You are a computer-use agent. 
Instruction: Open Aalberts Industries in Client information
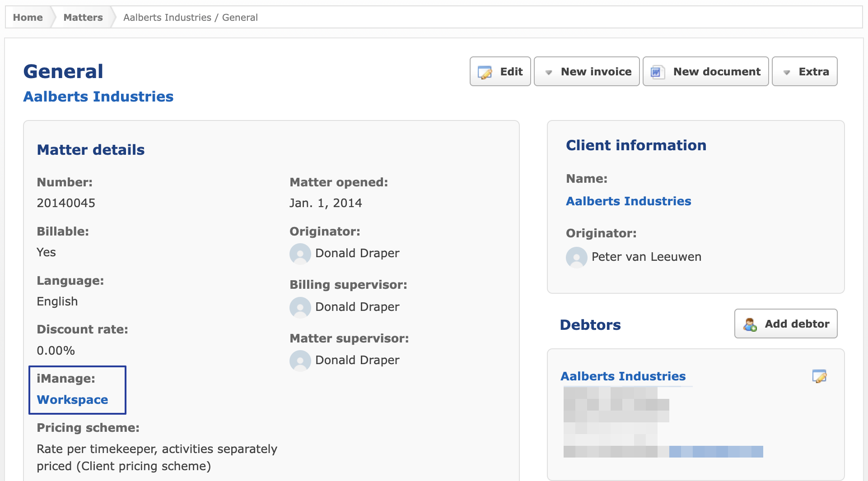coord(629,201)
